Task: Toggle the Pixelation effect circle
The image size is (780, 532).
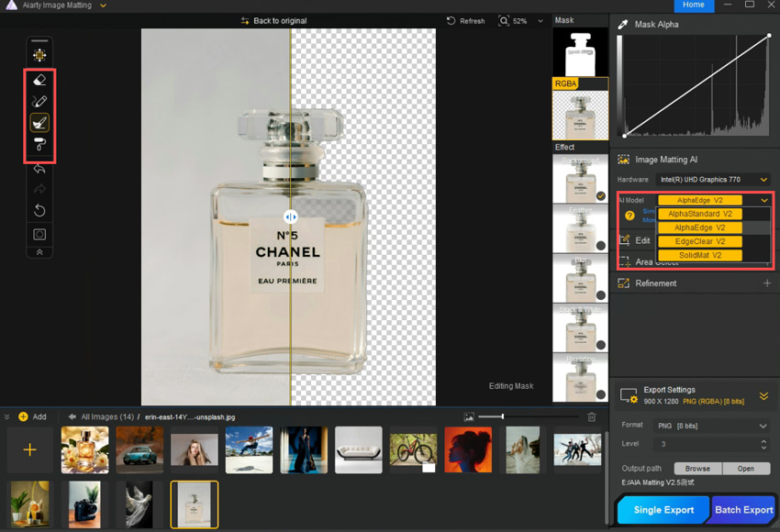Action: 601,394
